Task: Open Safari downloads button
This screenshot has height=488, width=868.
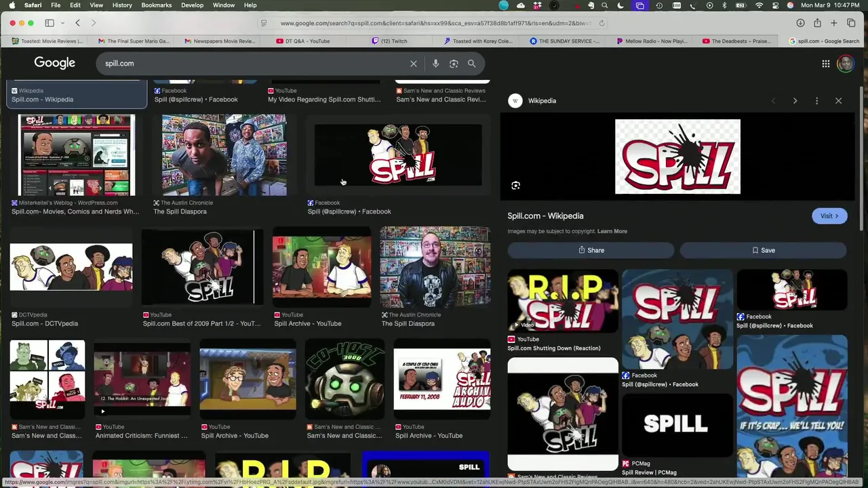Action: [800, 23]
